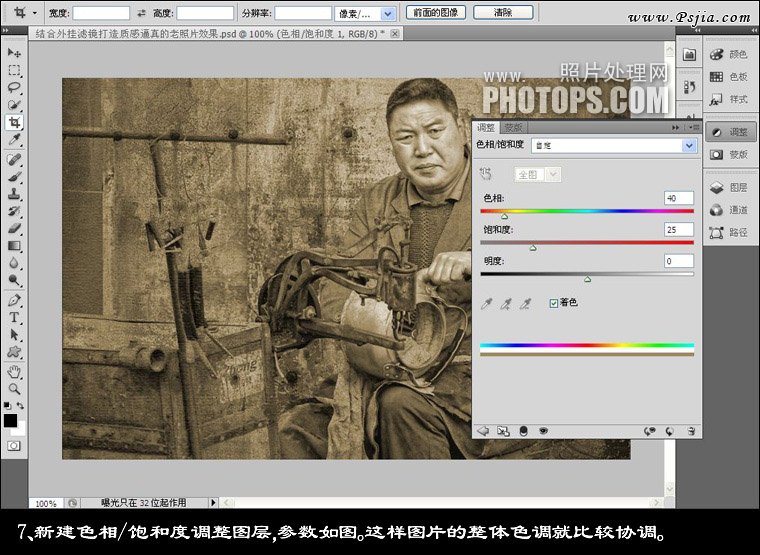Select the Lasso tool
Viewport: 760px width, 555px height.
(x=14, y=87)
